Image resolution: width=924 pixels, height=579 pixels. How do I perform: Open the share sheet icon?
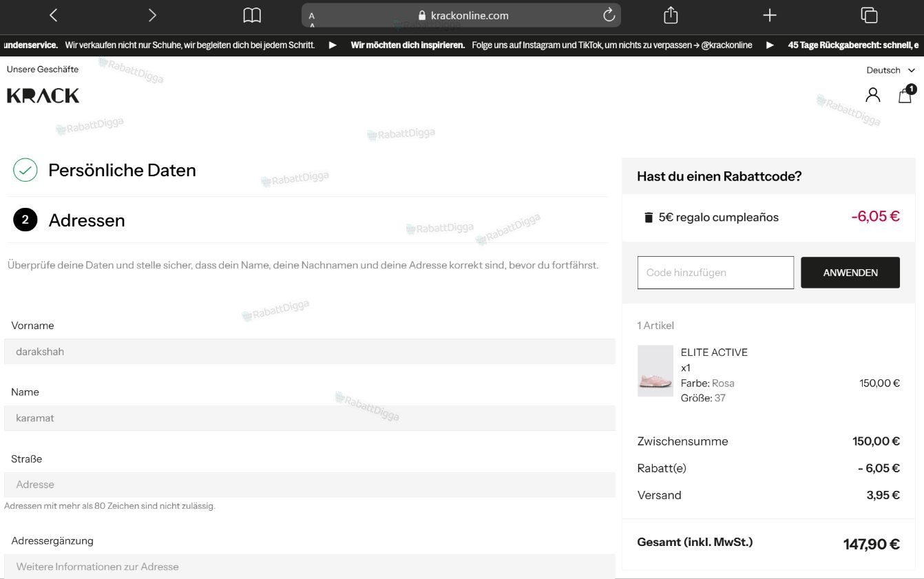pyautogui.click(x=671, y=15)
